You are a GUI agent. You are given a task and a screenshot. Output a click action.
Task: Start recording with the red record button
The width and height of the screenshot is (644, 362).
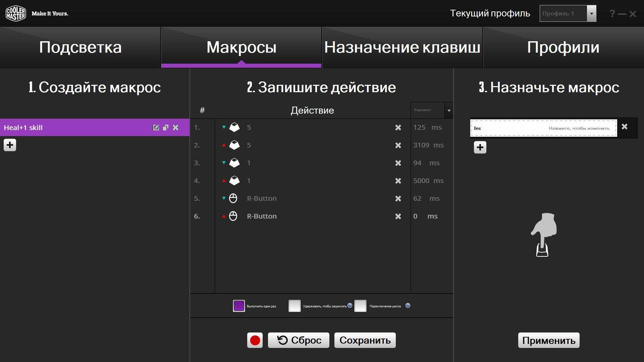pos(255,340)
